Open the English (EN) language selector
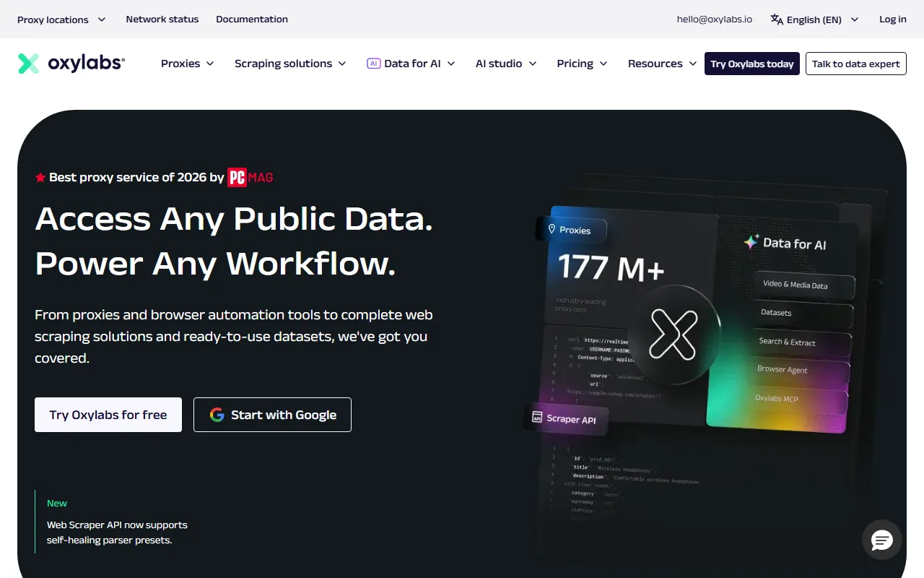This screenshot has height=578, width=924. coord(814,20)
